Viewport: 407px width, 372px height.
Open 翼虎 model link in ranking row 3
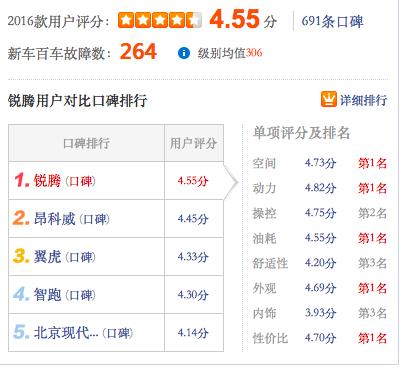pyautogui.click(x=47, y=257)
